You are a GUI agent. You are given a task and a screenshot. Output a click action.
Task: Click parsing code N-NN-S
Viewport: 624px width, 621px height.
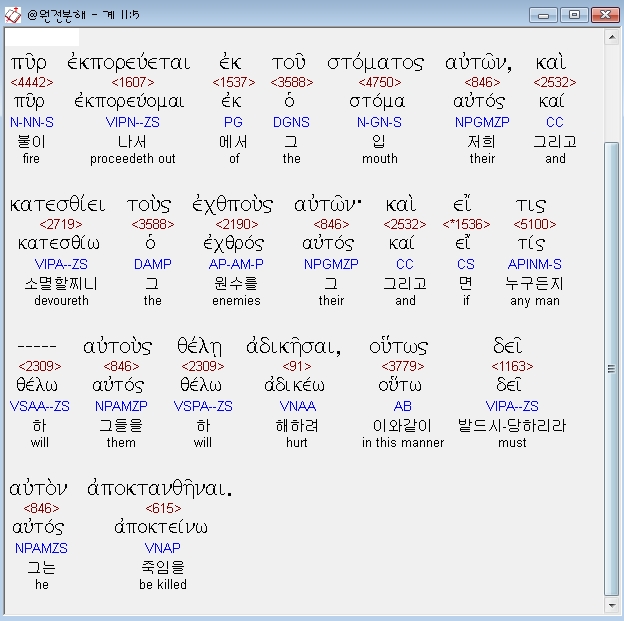click(x=32, y=122)
